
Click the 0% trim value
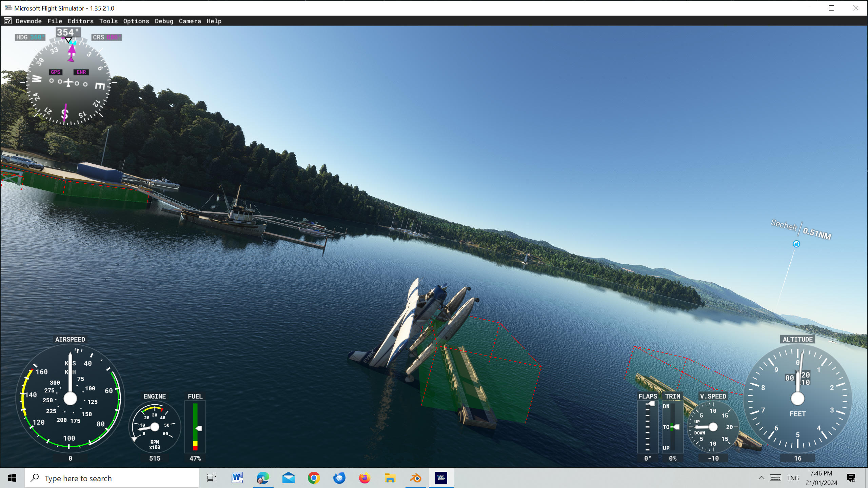tap(673, 458)
